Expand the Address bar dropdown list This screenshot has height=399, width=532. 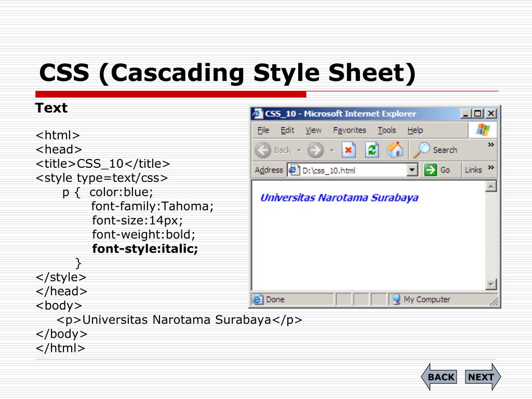pyautogui.click(x=412, y=170)
